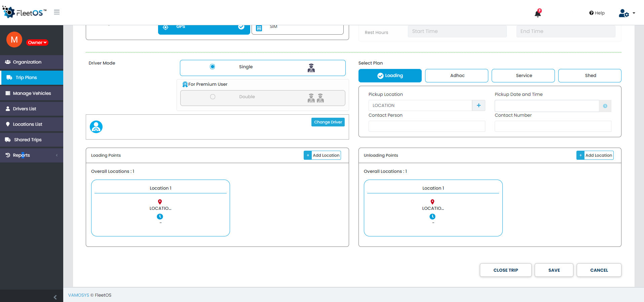Collapse the sidebar using the bottom arrow

pos(55,297)
